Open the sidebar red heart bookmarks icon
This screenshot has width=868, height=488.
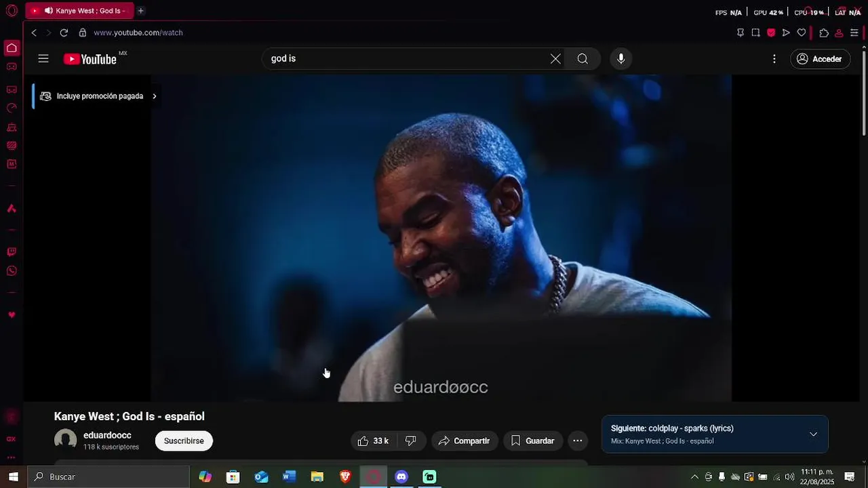[12, 315]
